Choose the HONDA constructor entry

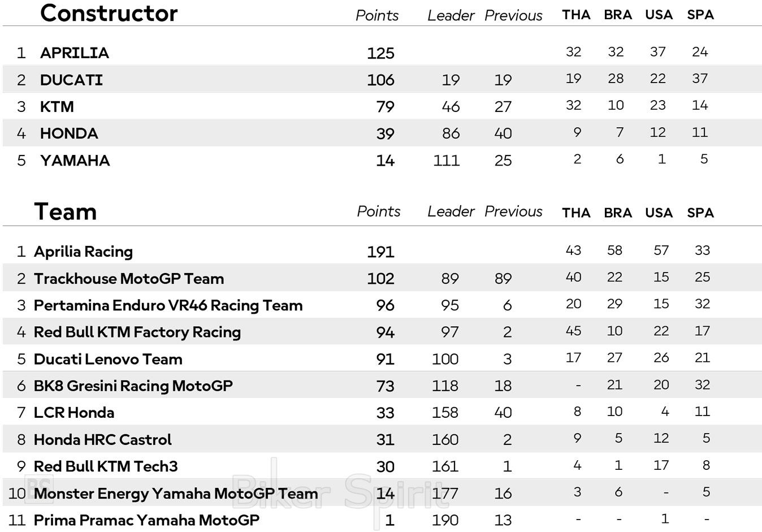(69, 133)
